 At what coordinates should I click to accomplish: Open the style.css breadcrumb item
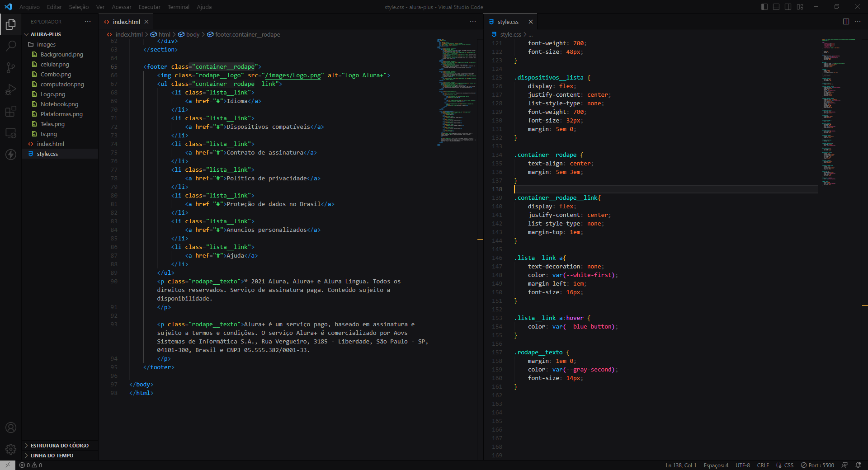click(506, 34)
